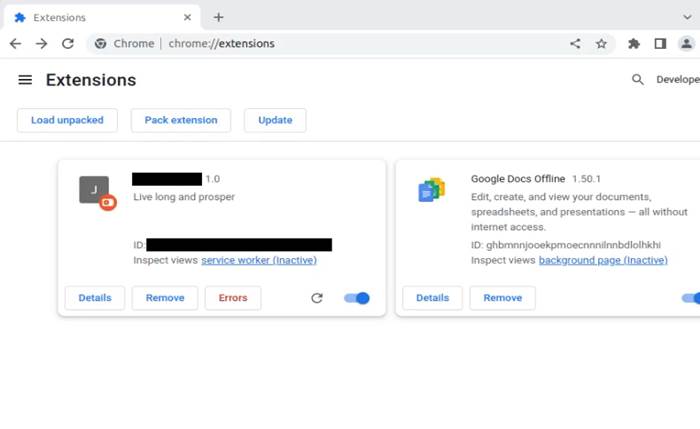Open the profile avatar icon
Screen dimensions: 700x429
coord(686,44)
